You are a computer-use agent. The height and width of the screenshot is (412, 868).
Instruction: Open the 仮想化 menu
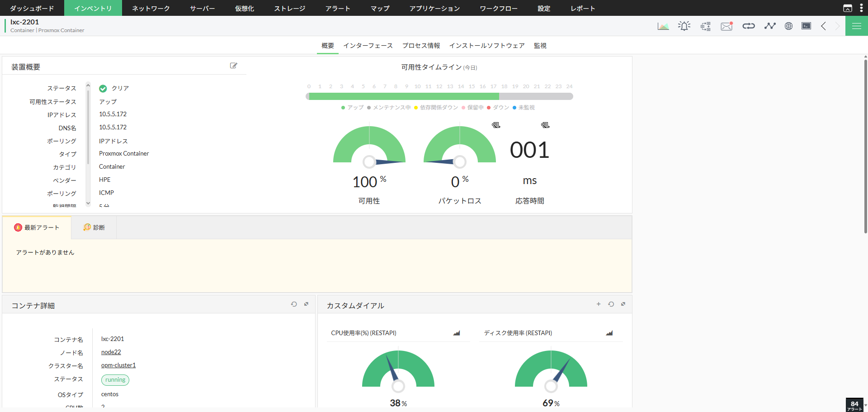pos(245,8)
